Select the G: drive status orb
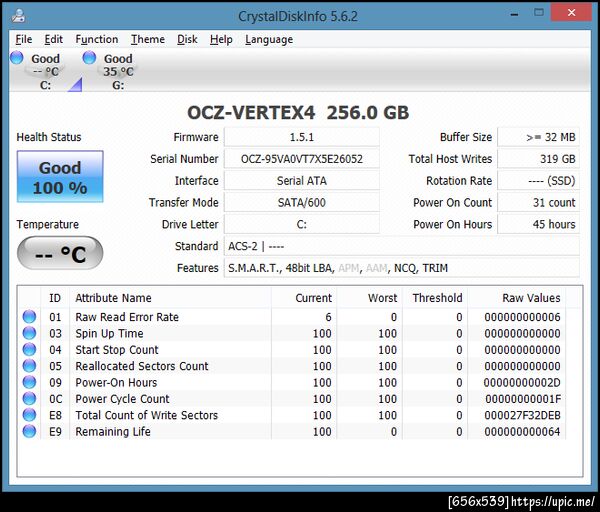Screen dimensions: 600x512 (x=89, y=57)
